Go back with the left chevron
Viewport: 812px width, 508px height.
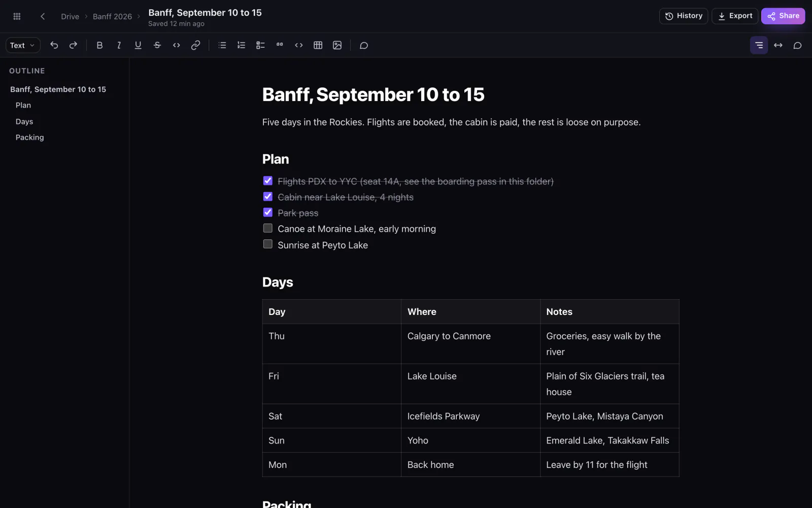[43, 16]
